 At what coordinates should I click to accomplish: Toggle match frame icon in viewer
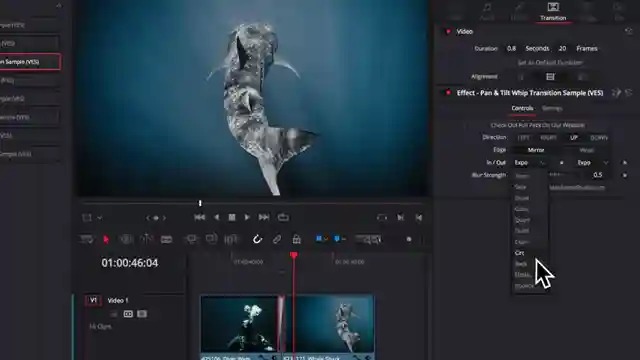point(382,218)
